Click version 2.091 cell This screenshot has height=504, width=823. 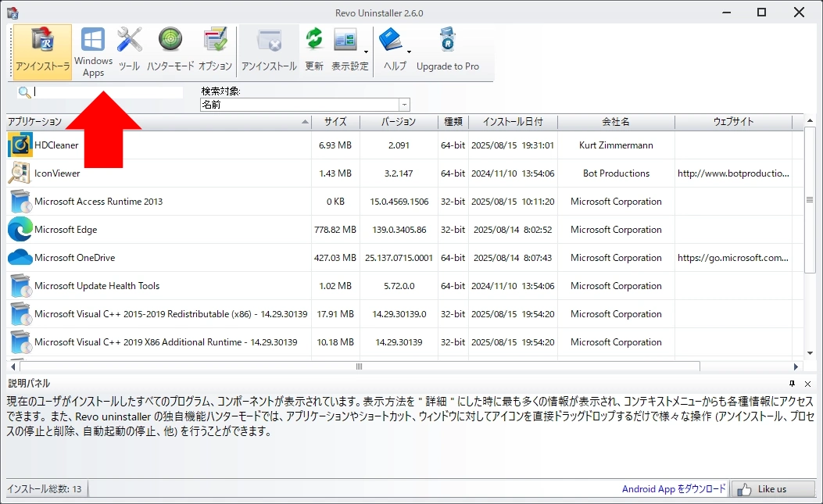pyautogui.click(x=399, y=145)
